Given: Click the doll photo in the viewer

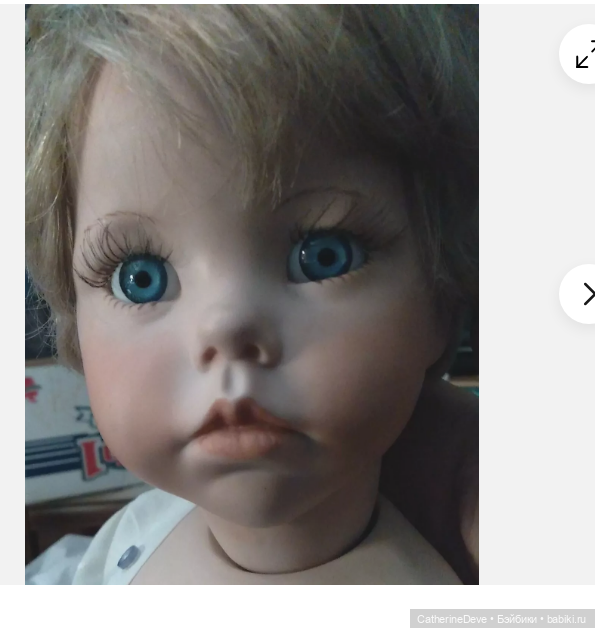Looking at the screenshot, I should point(252,294).
